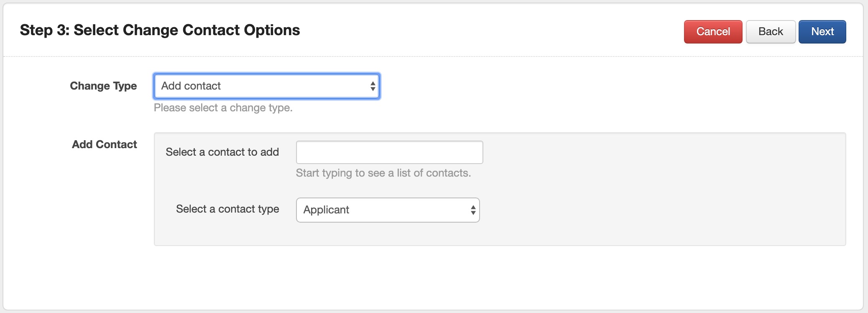Click the up-down arrows on Change Type select

pos(373,86)
